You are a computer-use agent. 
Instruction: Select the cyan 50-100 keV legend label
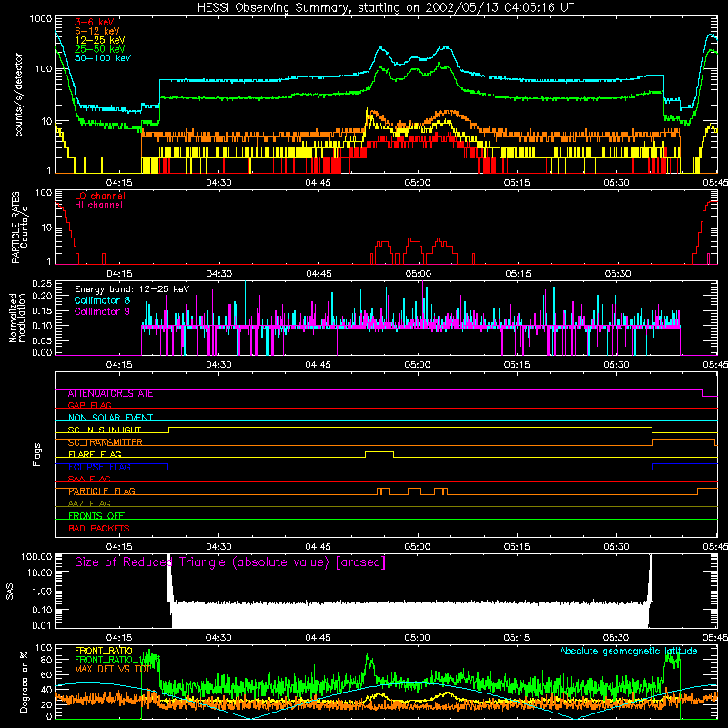pyautogui.click(x=103, y=58)
